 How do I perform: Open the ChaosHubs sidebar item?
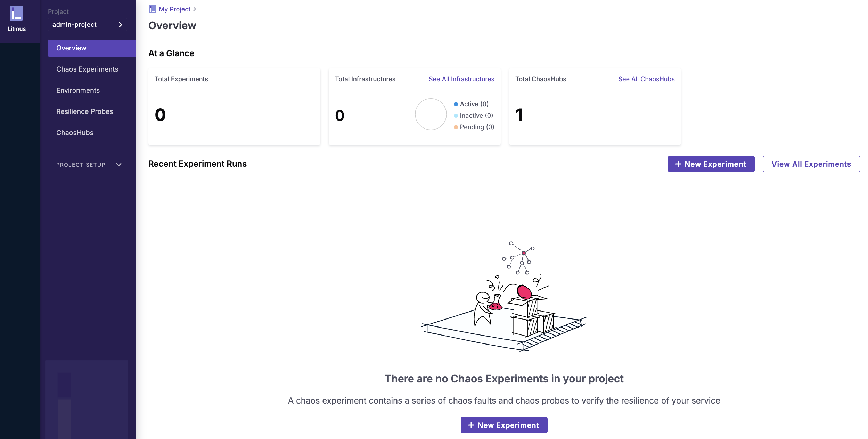tap(75, 132)
